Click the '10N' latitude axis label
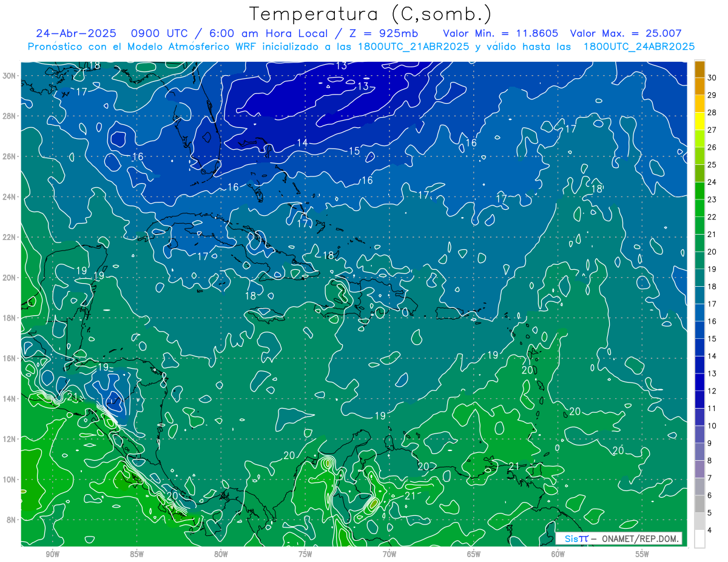728x562 pixels. [10, 479]
